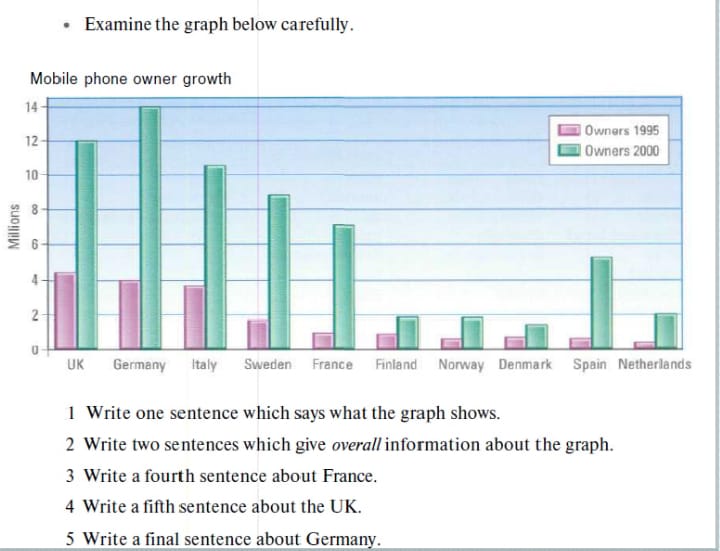Click the 'Finland' x-axis label

pyautogui.click(x=396, y=364)
